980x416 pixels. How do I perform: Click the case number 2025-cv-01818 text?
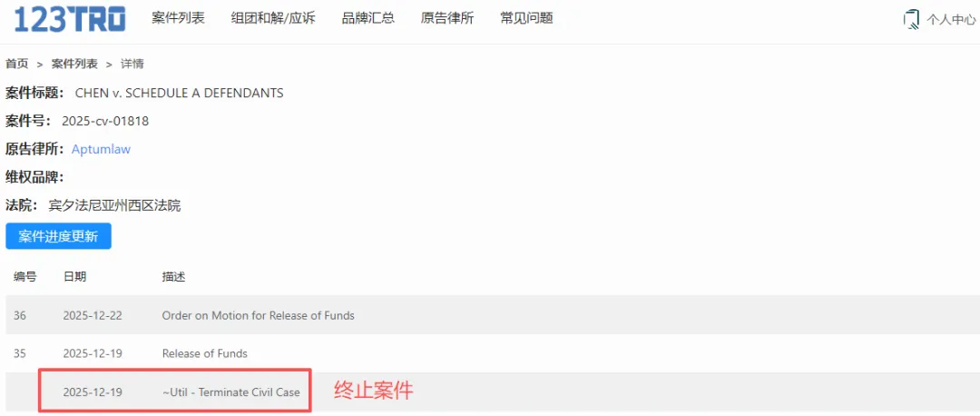(x=105, y=122)
